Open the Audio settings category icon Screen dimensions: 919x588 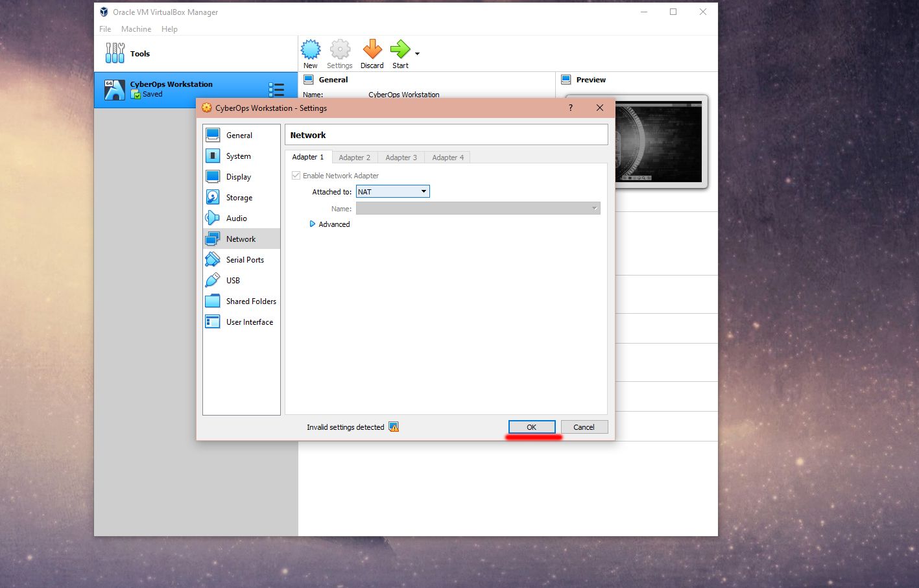point(213,218)
